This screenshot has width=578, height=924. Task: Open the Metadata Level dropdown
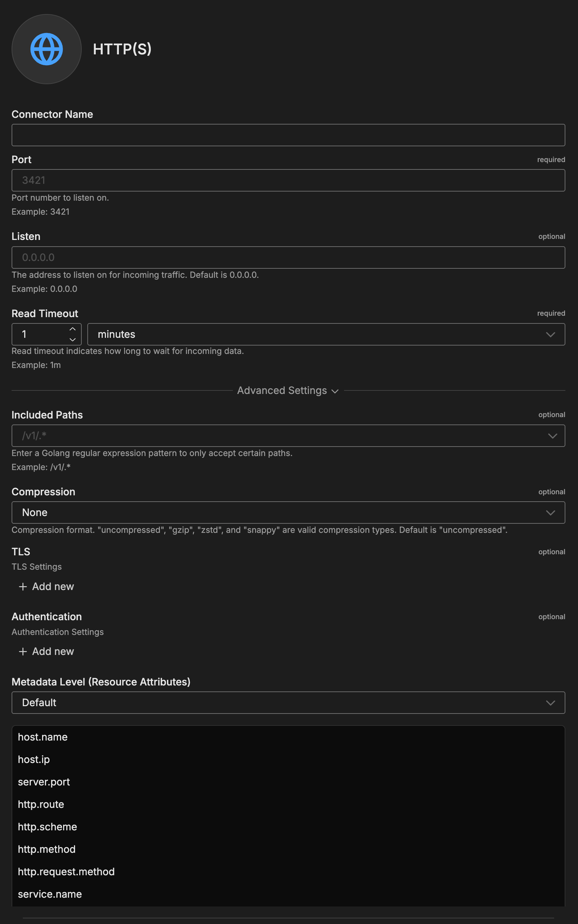click(288, 703)
